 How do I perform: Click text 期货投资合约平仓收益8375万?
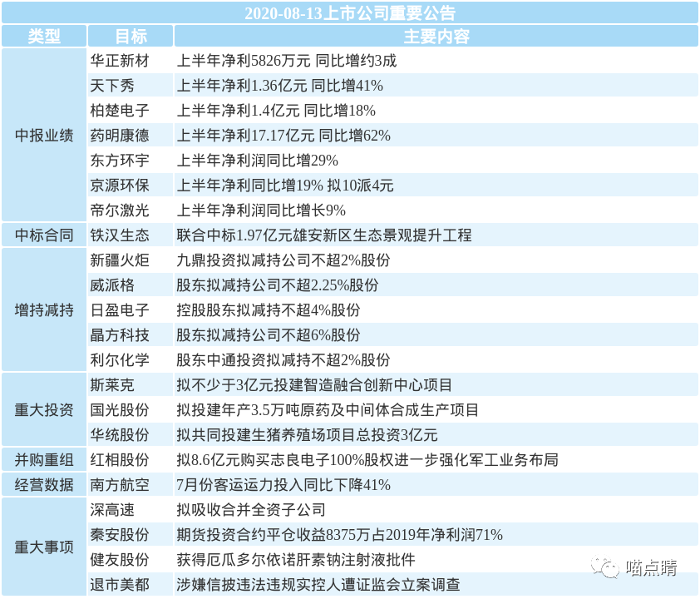coord(274,535)
